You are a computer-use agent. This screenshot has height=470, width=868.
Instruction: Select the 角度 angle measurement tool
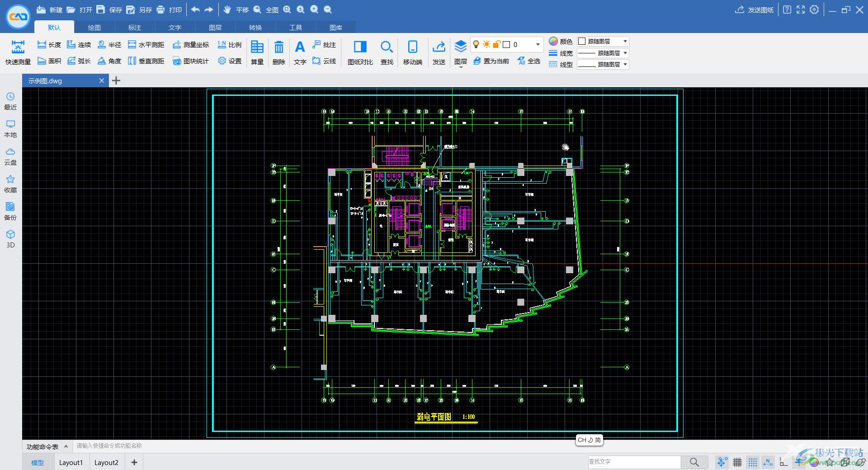(x=109, y=61)
